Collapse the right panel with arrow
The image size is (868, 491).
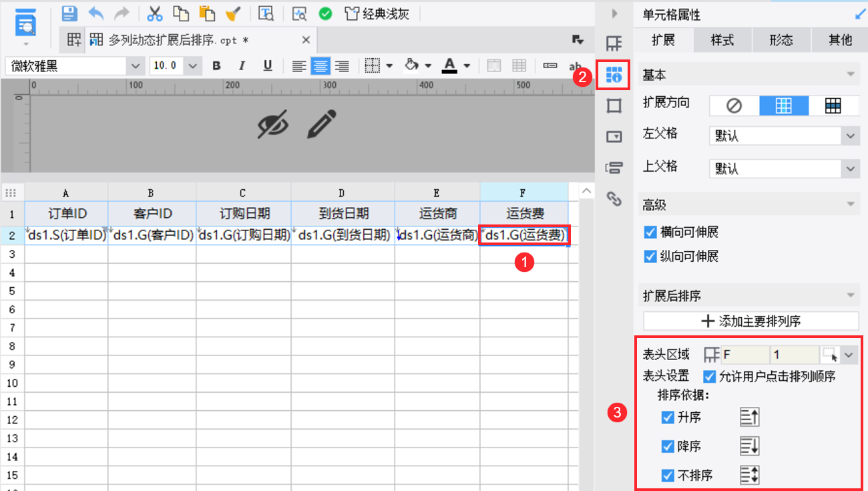(x=614, y=13)
